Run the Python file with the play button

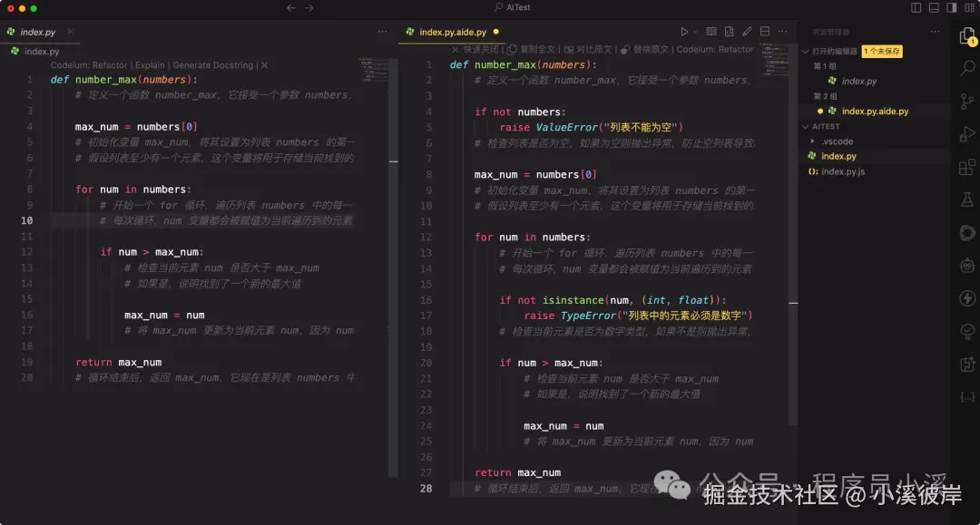point(685,31)
